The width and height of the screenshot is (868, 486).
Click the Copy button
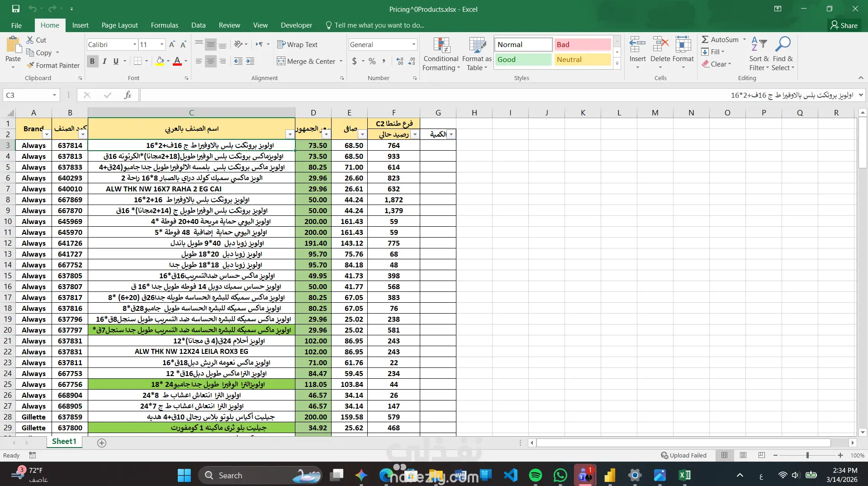pos(39,52)
